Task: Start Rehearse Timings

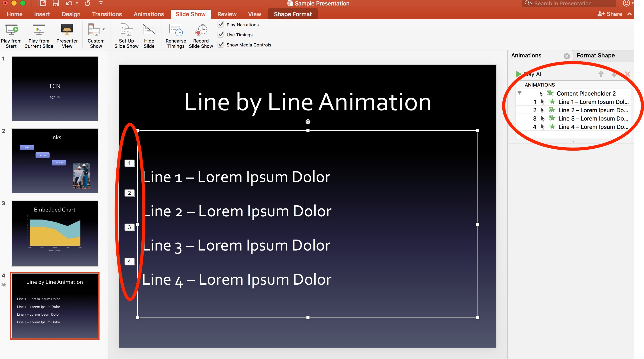Action: pyautogui.click(x=176, y=35)
